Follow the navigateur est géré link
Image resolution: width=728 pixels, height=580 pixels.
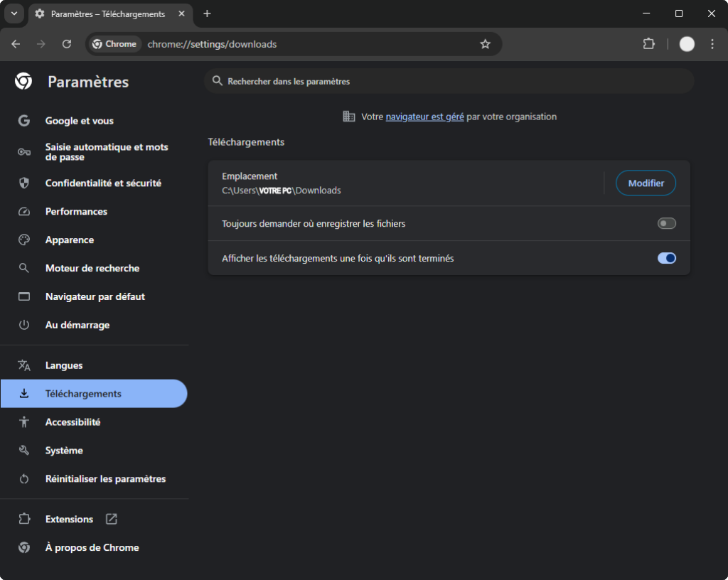pos(424,117)
